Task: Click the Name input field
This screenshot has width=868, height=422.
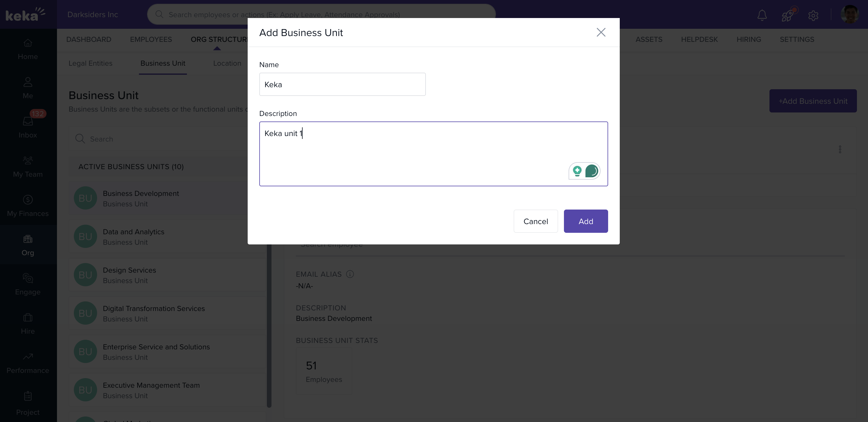Action: tap(342, 84)
